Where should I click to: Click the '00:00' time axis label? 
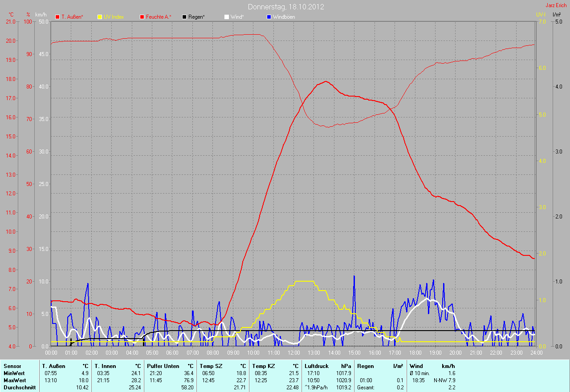51,353
